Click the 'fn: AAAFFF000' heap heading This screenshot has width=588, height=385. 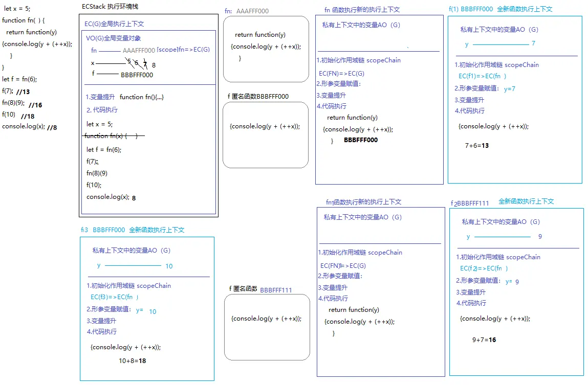tap(247, 11)
